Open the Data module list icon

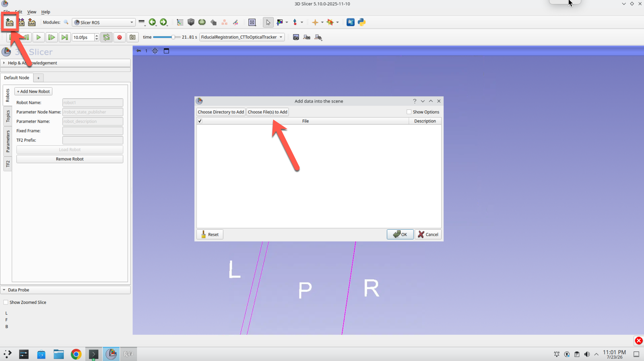click(180, 22)
